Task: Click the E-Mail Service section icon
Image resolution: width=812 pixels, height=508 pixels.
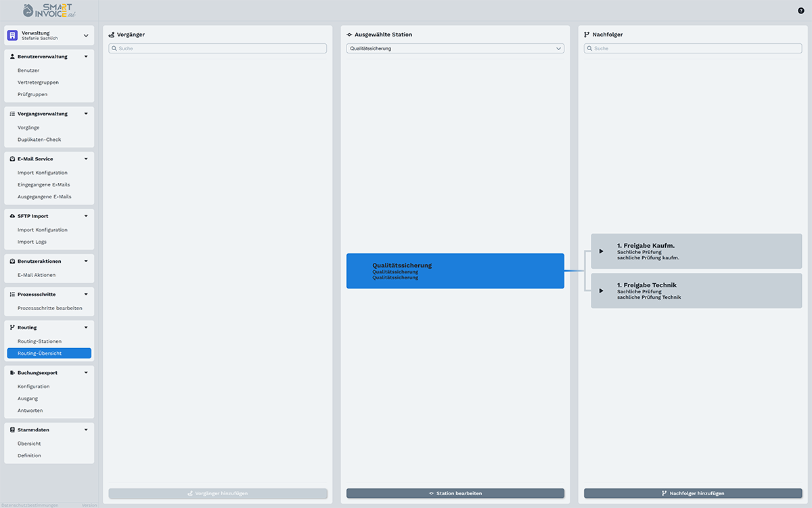Action: click(12, 159)
